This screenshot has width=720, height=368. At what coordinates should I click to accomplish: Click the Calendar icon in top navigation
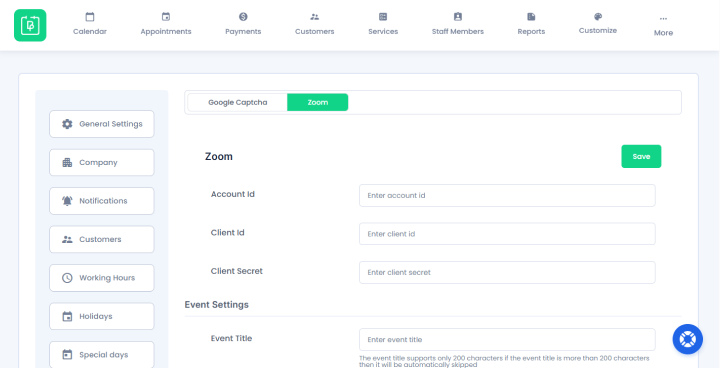tap(90, 17)
